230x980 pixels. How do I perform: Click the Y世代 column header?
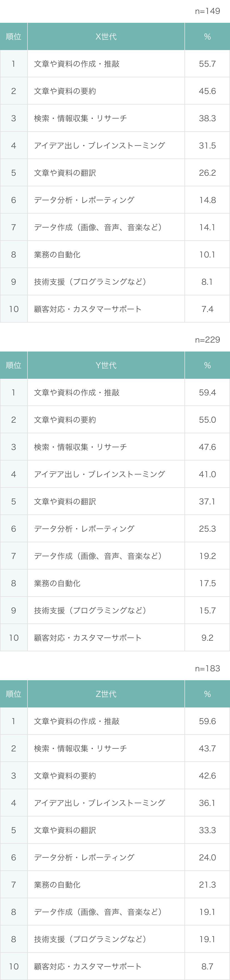[106, 365]
